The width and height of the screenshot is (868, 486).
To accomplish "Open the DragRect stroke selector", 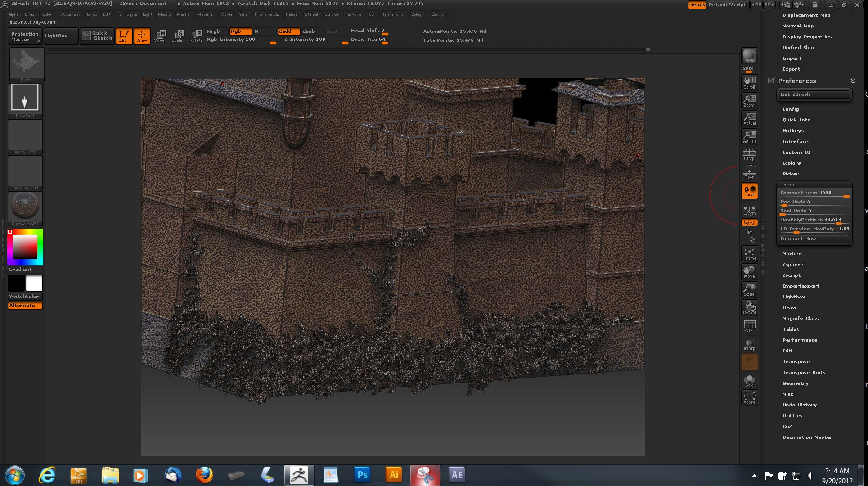I will point(25,100).
